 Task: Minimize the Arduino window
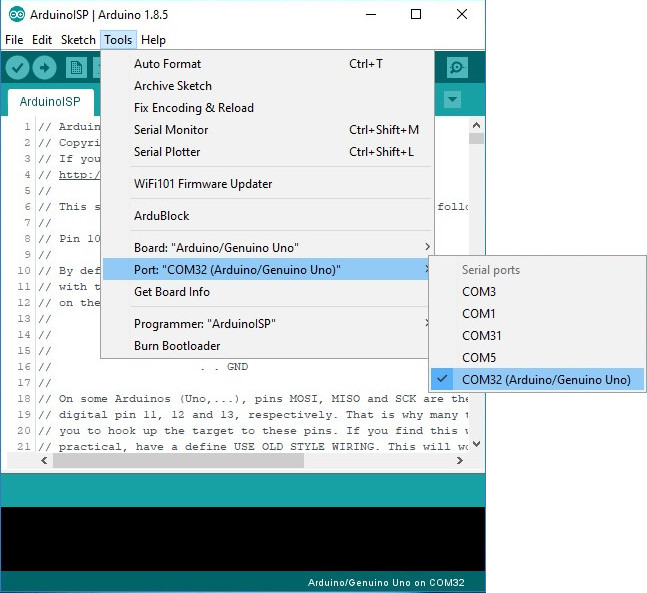click(371, 14)
